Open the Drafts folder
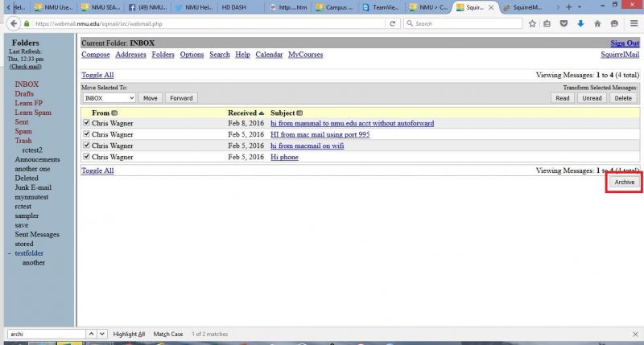 coord(24,94)
